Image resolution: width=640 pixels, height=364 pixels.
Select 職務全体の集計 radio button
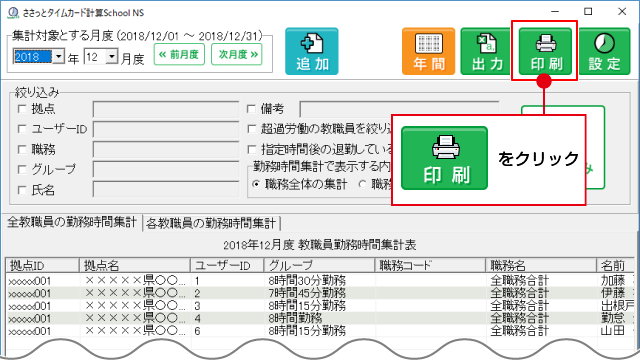[x=256, y=184]
